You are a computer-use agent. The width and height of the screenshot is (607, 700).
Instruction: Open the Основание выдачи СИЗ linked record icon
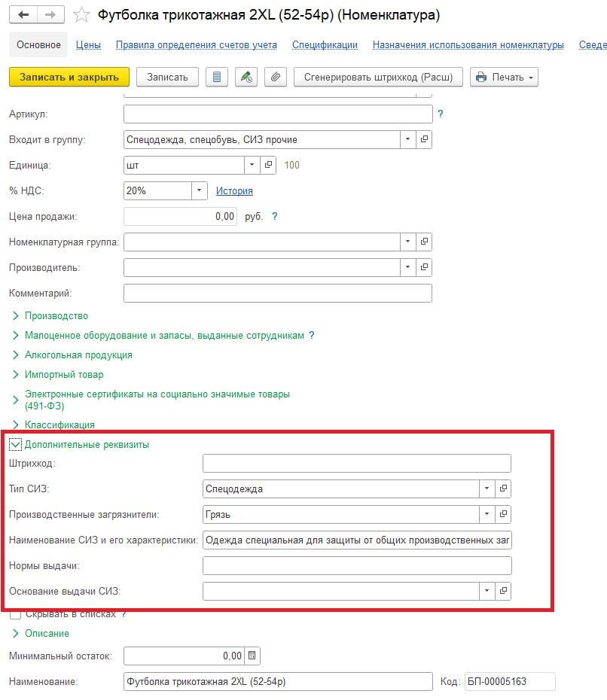click(x=503, y=591)
